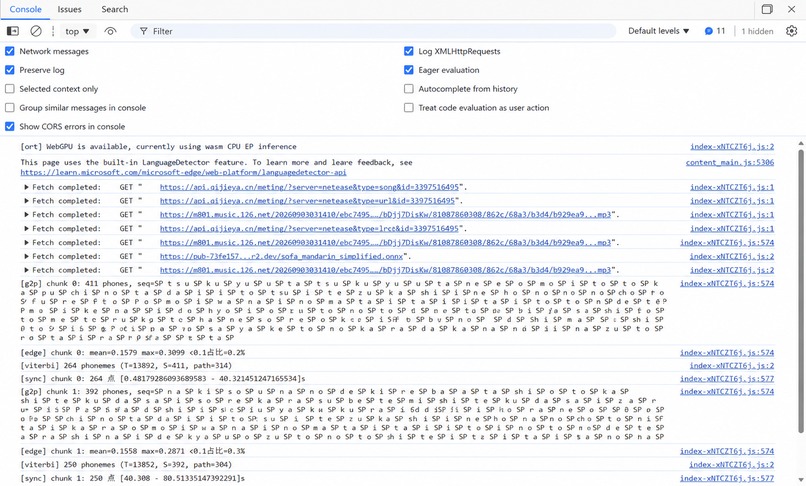Open the content_main.js:5306 source link
This screenshot has width=806, height=486.
click(729, 163)
